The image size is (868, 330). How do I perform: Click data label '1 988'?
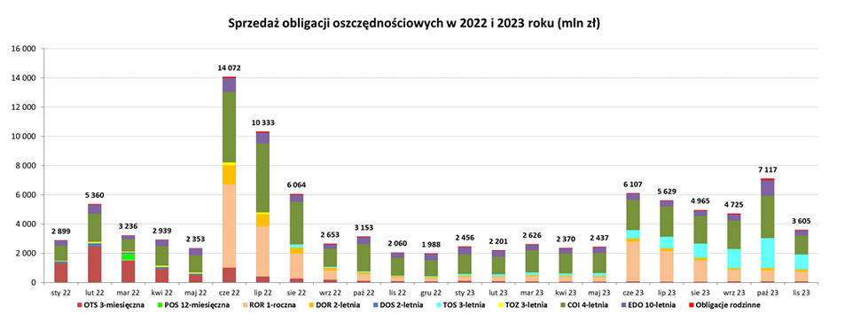tap(431, 244)
